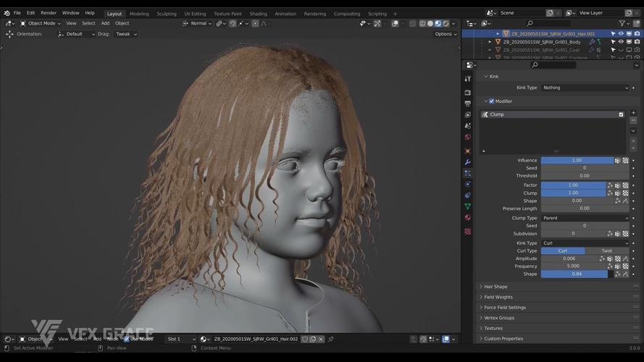Open the World properties tab
644x362 pixels.
pyautogui.click(x=467, y=137)
